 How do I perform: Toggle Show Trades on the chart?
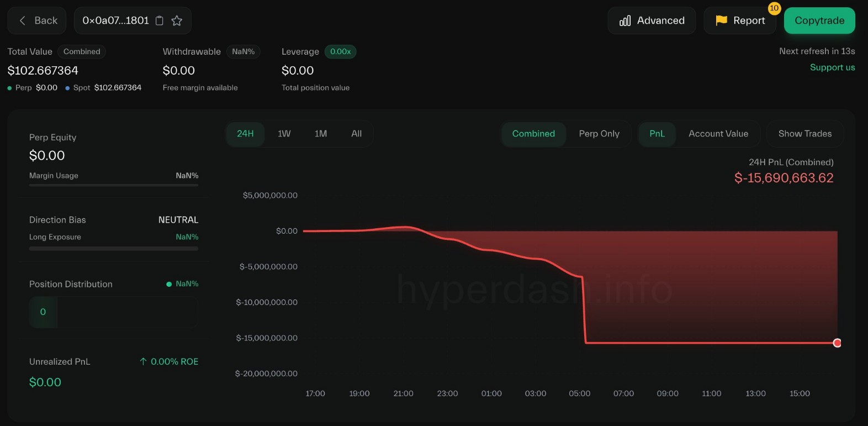point(805,134)
